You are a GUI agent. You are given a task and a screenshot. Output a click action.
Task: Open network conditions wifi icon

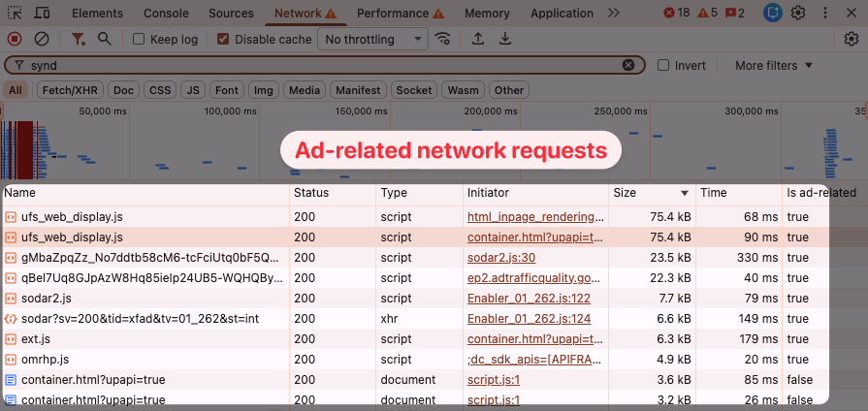(x=442, y=39)
